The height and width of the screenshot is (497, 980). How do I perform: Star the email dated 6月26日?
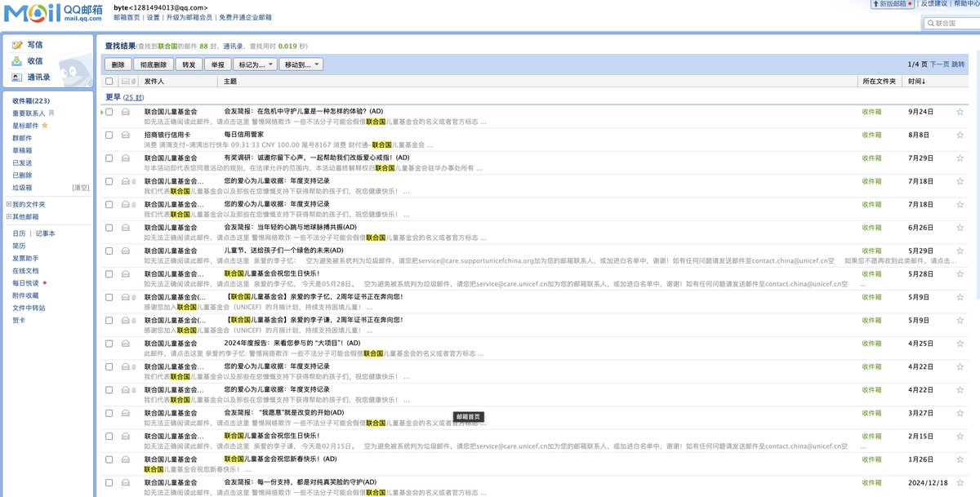(x=960, y=228)
